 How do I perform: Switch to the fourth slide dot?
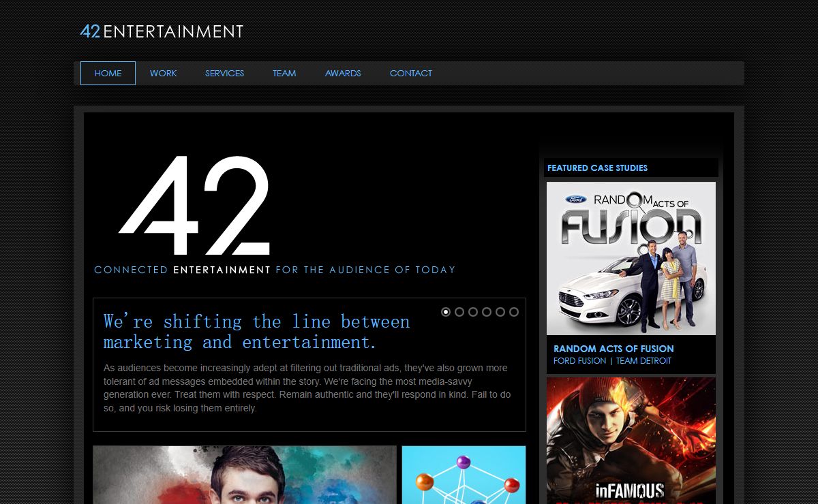[x=487, y=312]
